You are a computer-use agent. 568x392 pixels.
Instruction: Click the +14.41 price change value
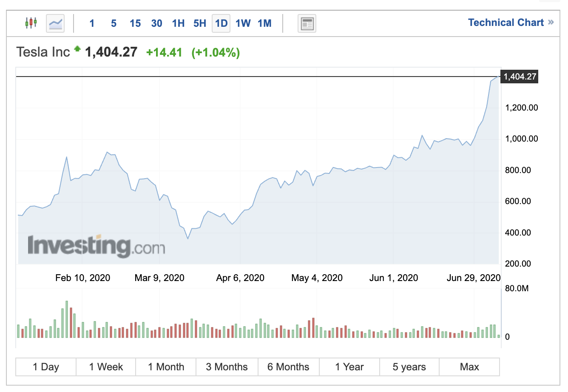(x=164, y=52)
